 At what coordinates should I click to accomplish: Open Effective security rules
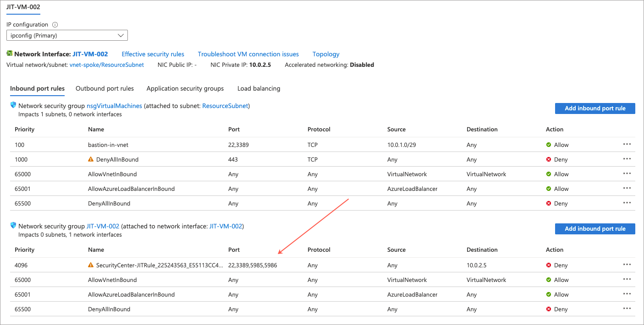[x=153, y=54]
